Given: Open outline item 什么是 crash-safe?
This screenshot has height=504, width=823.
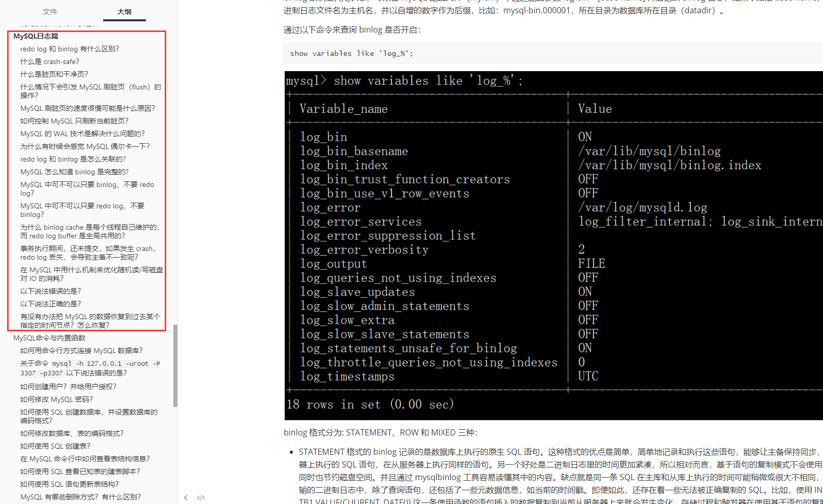Looking at the screenshot, I should [x=50, y=61].
